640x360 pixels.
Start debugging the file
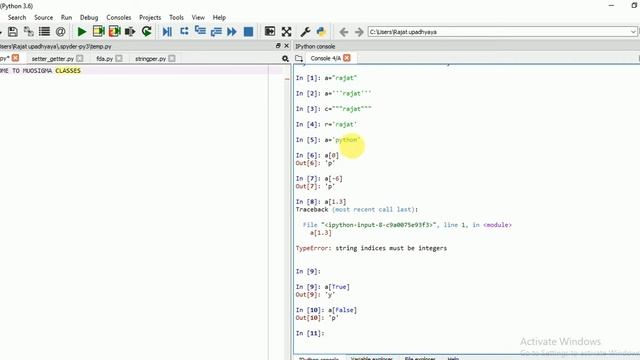click(x=167, y=31)
